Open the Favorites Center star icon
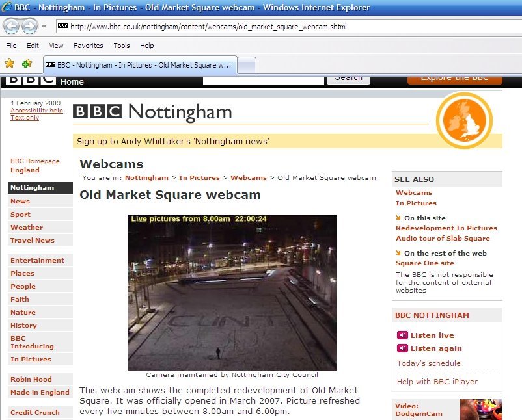 coord(10,64)
